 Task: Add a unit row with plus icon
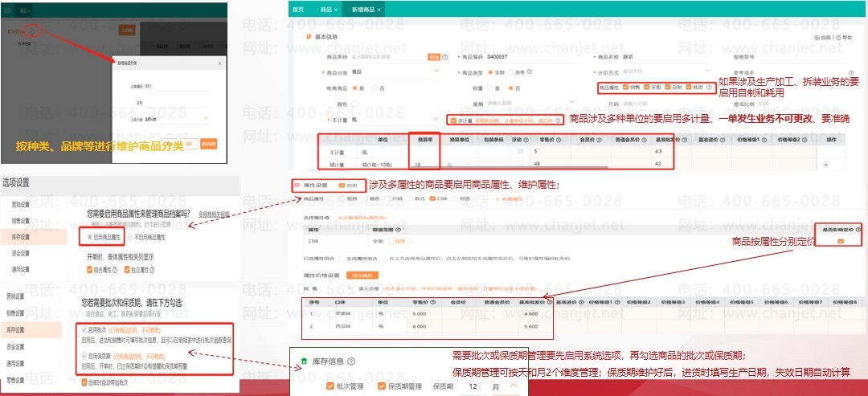[826, 165]
